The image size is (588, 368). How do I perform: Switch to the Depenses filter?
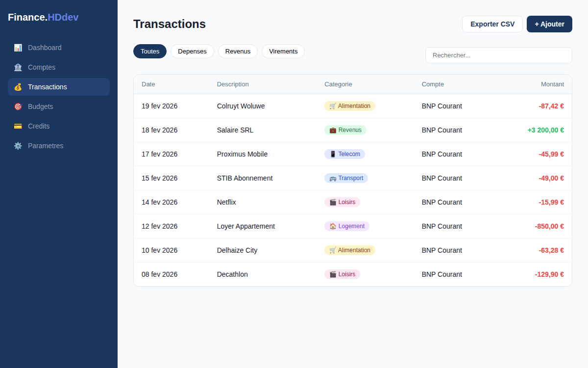pyautogui.click(x=192, y=51)
